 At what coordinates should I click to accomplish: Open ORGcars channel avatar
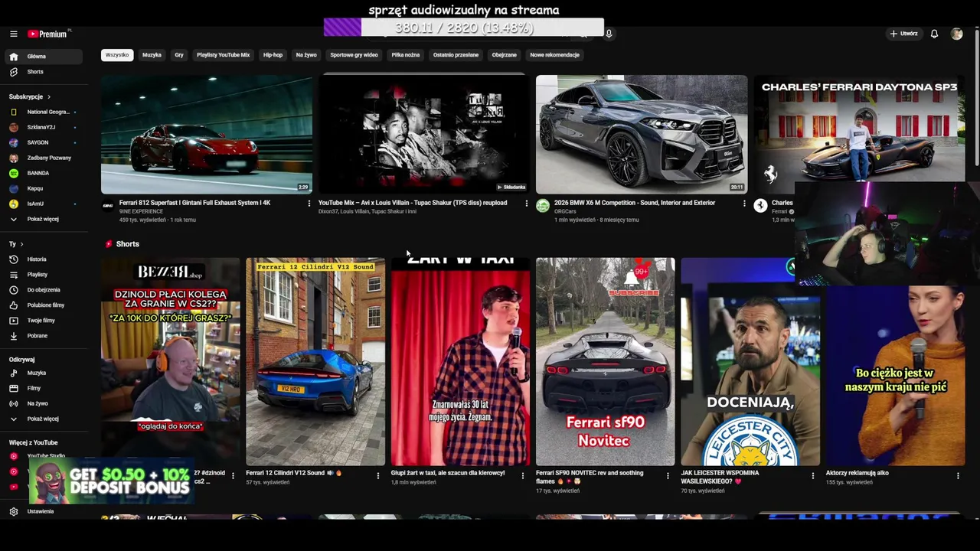point(543,206)
